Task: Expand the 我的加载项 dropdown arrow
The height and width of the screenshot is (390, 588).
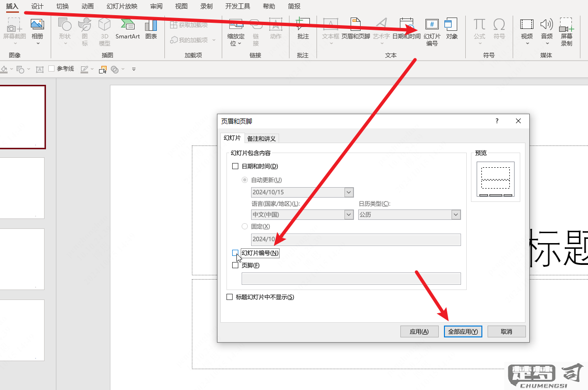Action: (214, 40)
